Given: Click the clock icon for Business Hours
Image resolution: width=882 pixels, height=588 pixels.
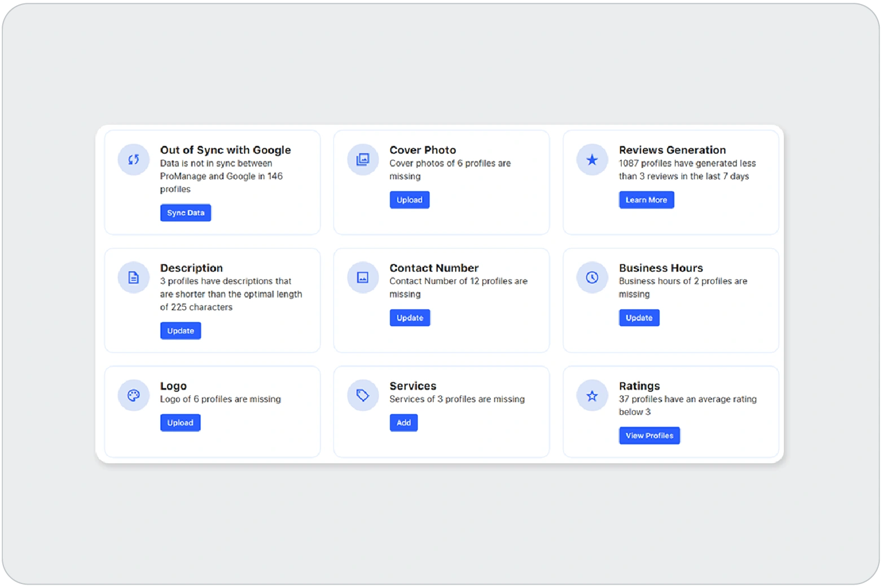Looking at the screenshot, I should pos(592,278).
